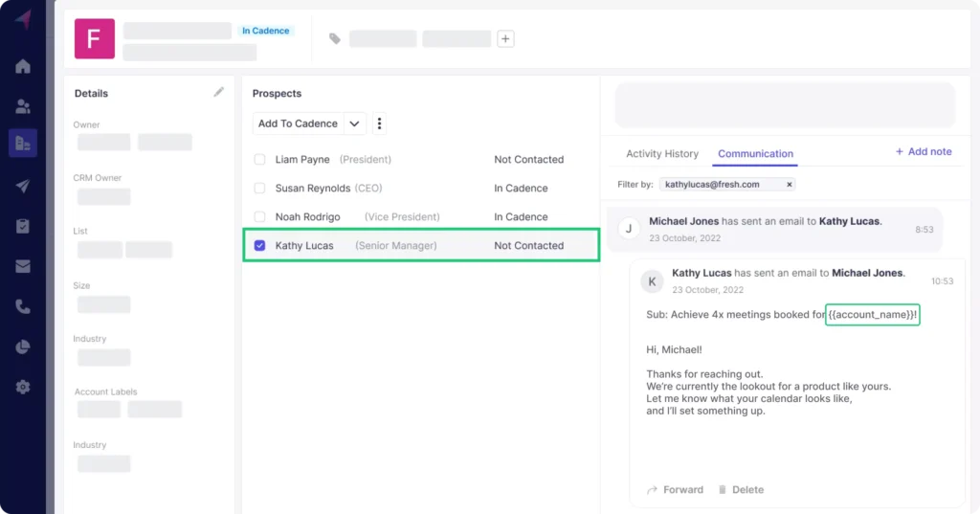
Task: Open the three-dot prospects options menu
Action: click(380, 123)
